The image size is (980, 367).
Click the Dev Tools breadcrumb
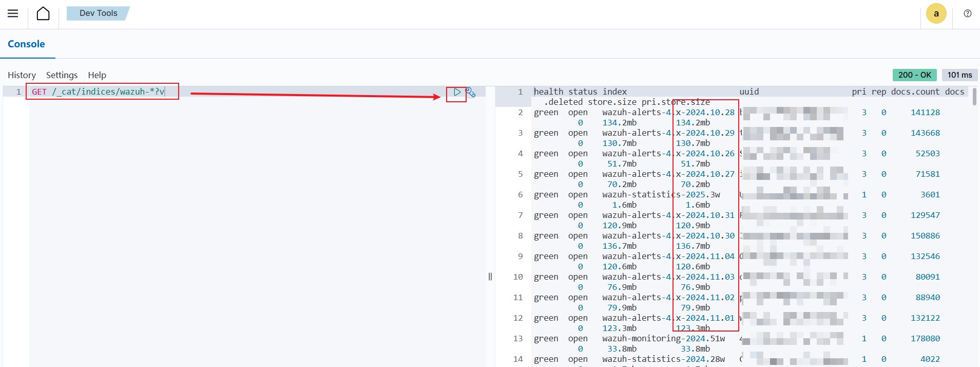click(98, 13)
